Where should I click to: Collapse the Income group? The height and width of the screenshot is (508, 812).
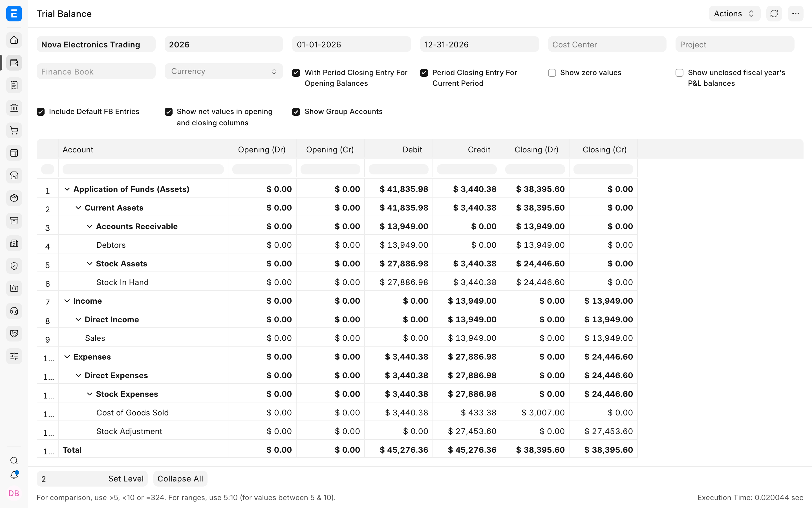(67, 301)
